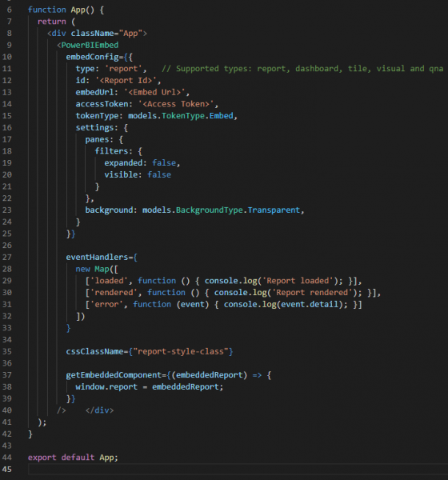Click the eventHandlers attribute name

click(x=97, y=257)
